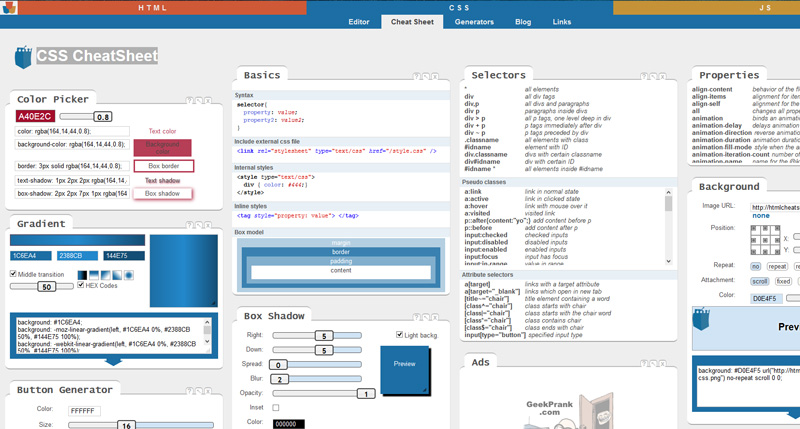Minimize the Box Shadow panel
The image size is (800, 429).
[426, 317]
